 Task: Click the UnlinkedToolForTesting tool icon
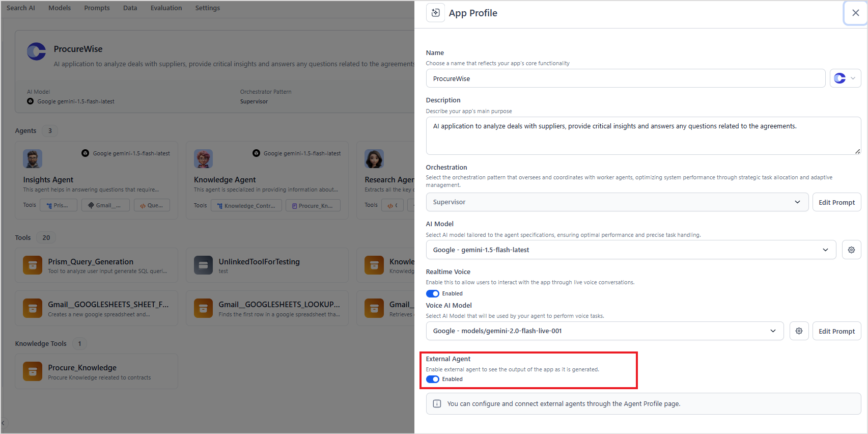tap(203, 265)
